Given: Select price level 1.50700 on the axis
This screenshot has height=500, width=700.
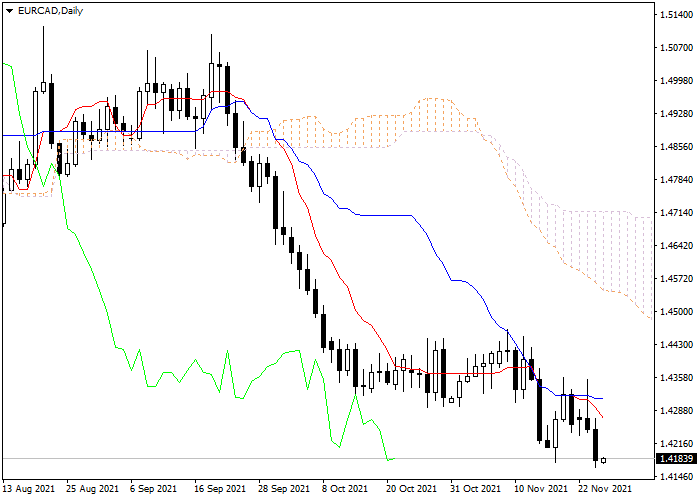Looking at the screenshot, I should (676, 48).
